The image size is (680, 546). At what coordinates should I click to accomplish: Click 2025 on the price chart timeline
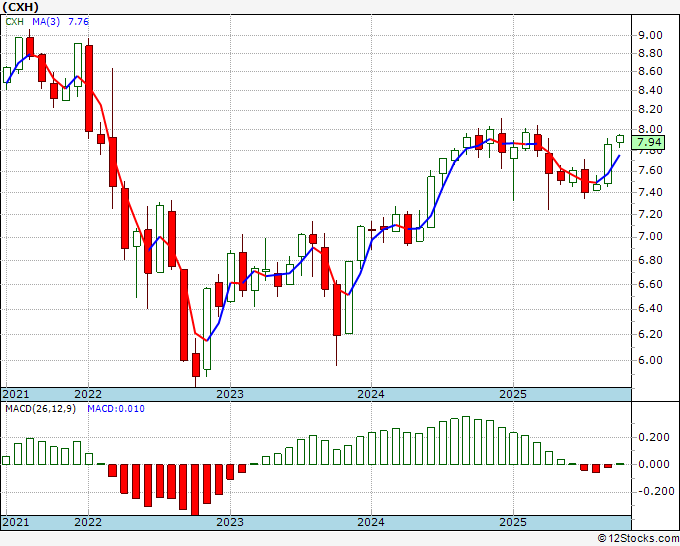pyautogui.click(x=513, y=394)
